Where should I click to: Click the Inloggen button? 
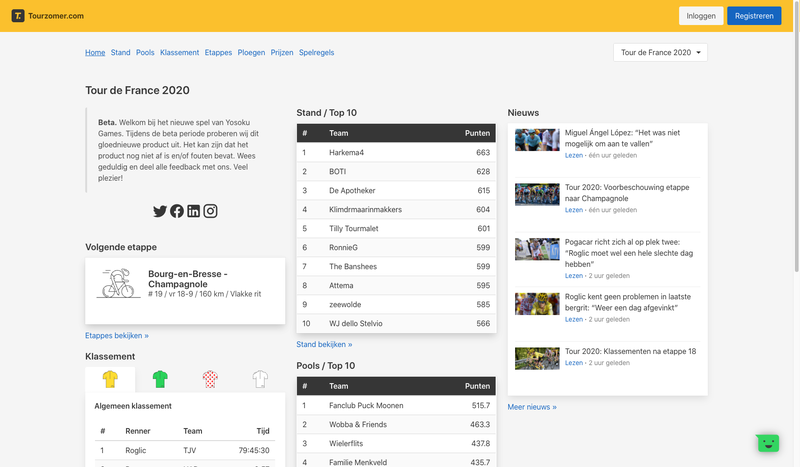click(701, 16)
